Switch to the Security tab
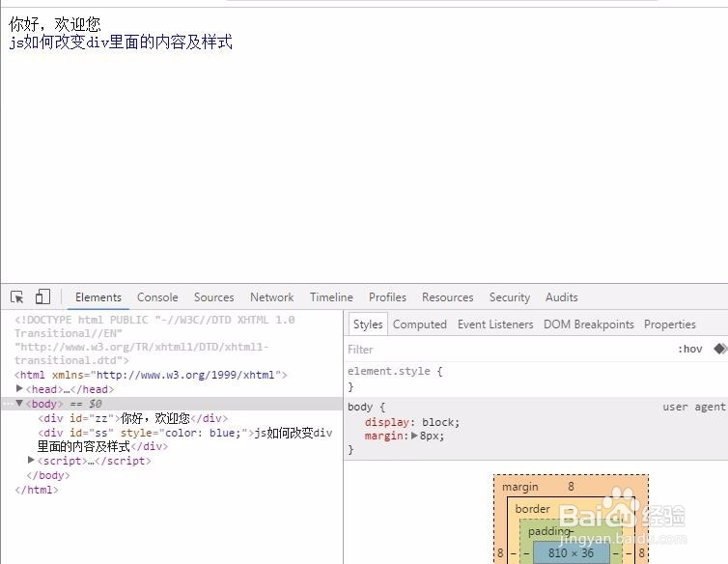728x564 pixels. (510, 297)
